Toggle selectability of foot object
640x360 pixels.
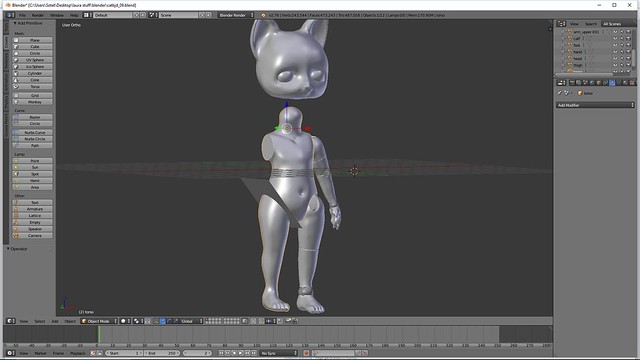(622, 45)
